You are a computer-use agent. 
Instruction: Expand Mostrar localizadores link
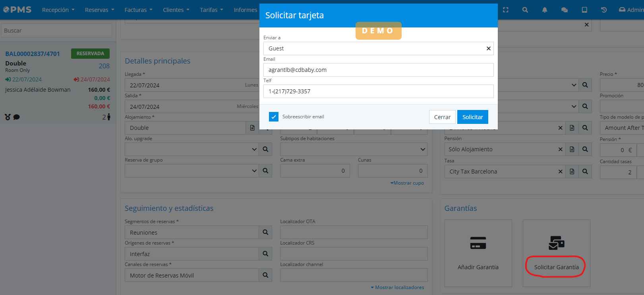(x=397, y=287)
